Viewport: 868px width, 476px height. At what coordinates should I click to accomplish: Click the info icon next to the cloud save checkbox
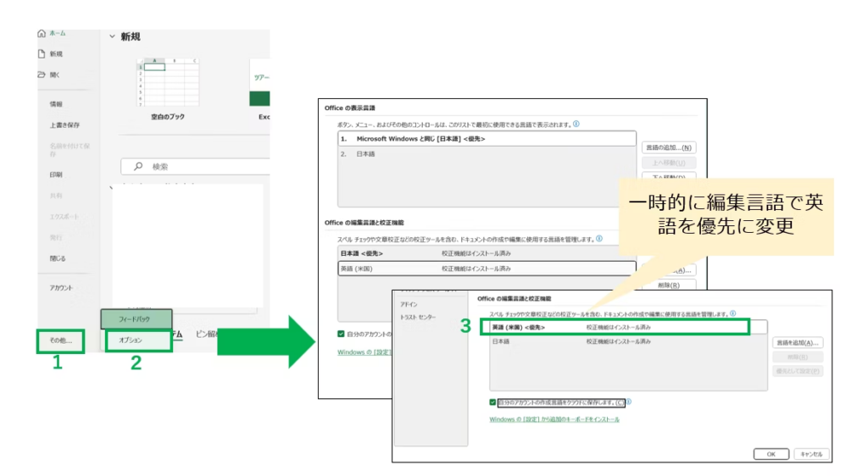click(x=628, y=403)
